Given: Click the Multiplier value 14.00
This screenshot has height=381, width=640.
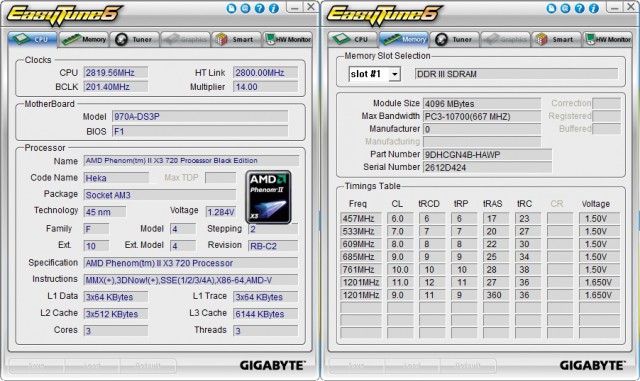Looking at the screenshot, I should (265, 87).
